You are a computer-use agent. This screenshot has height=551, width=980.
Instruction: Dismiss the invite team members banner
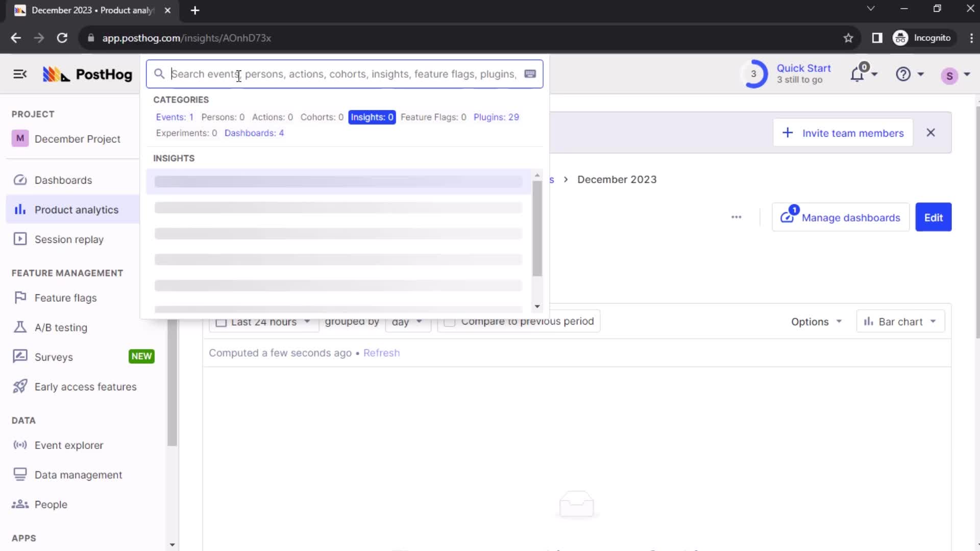930,133
